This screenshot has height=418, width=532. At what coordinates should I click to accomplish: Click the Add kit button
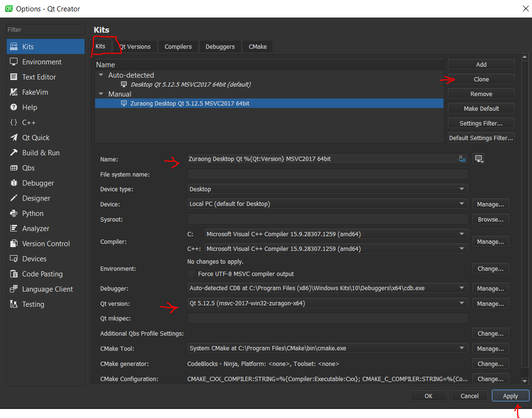(x=481, y=64)
